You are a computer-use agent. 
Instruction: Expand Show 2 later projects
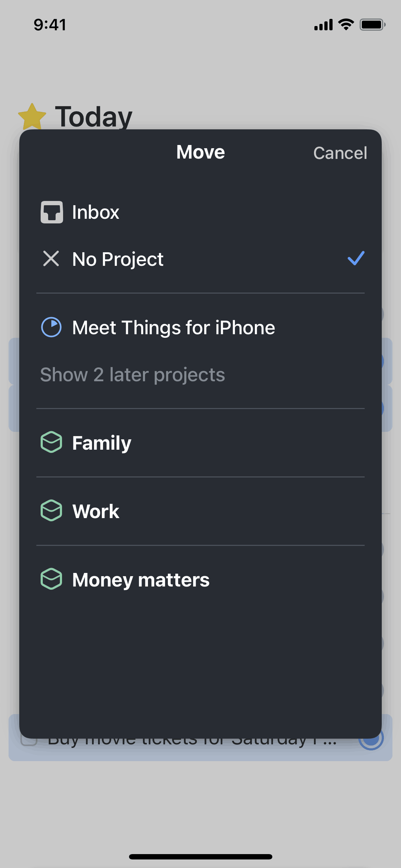[133, 375]
